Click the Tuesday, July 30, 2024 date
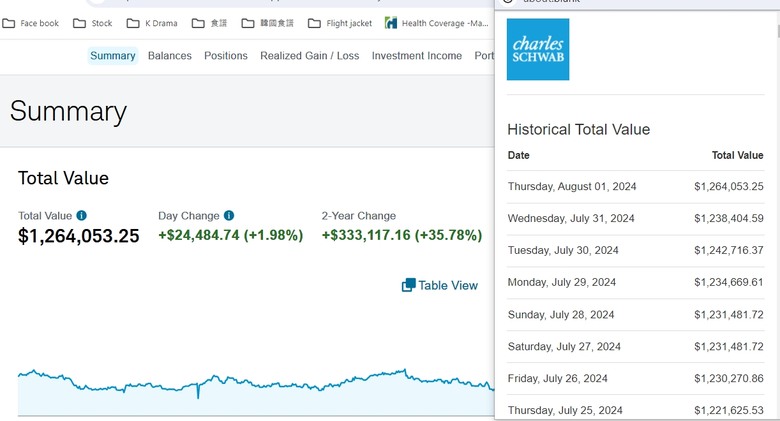This screenshot has width=780, height=421. 563,250
